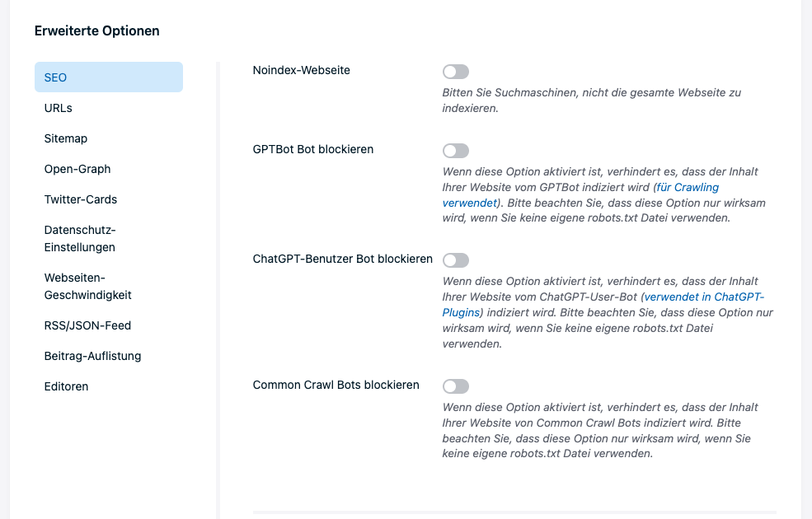Click the Noindex-Webseite setting label

[302, 70]
